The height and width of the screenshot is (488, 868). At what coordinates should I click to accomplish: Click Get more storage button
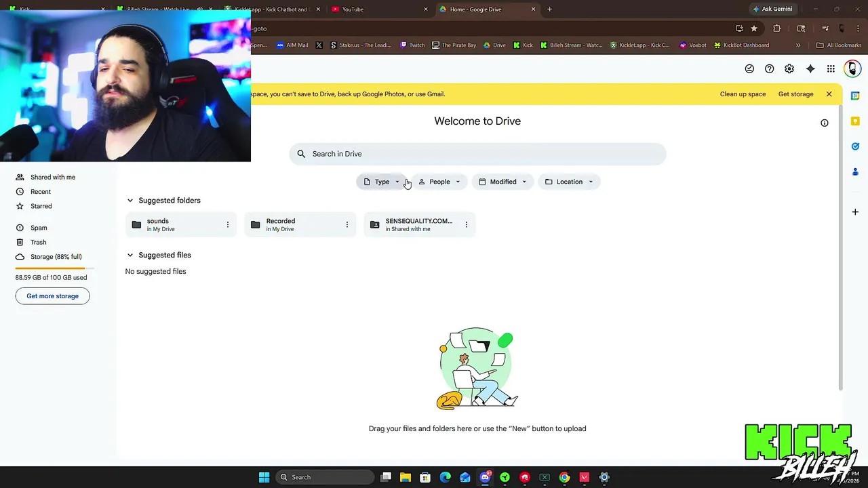tap(52, 296)
